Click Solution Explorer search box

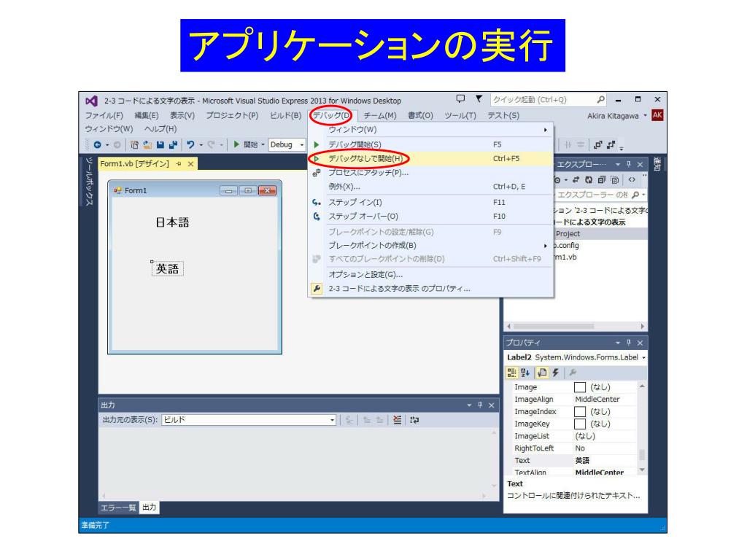(600, 195)
